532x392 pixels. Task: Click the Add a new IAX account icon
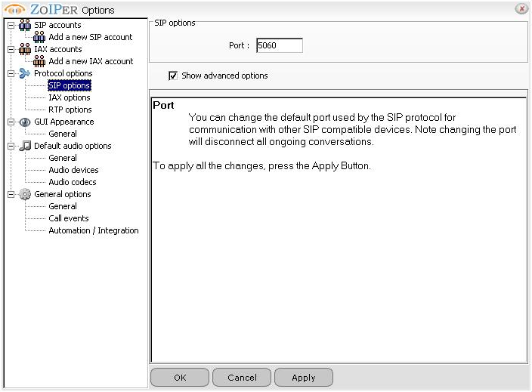click(39, 61)
